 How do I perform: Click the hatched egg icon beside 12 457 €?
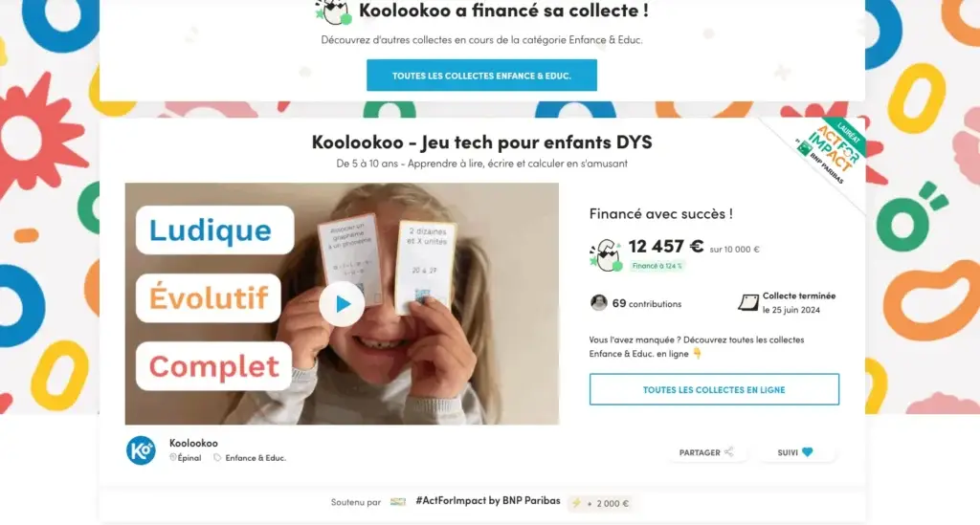[606, 254]
